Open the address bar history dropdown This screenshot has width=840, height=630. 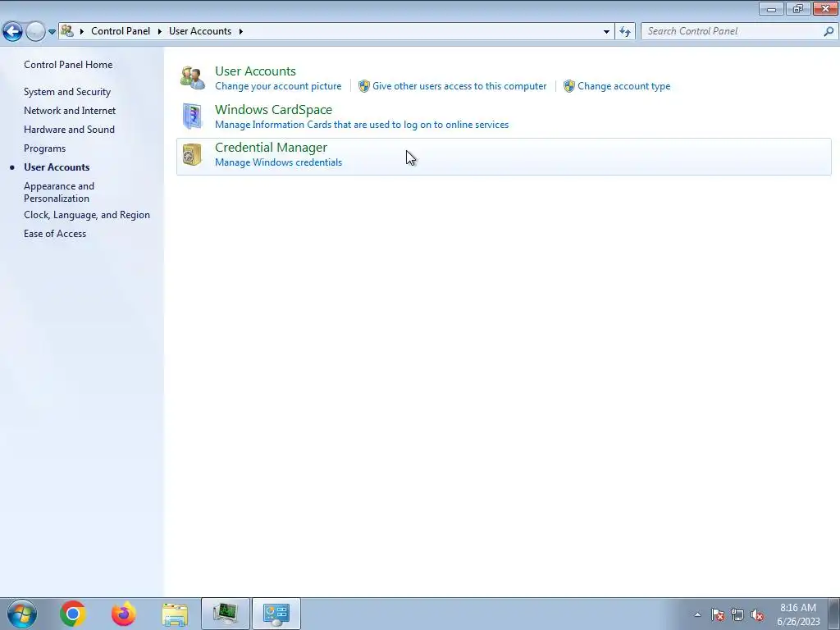(606, 32)
